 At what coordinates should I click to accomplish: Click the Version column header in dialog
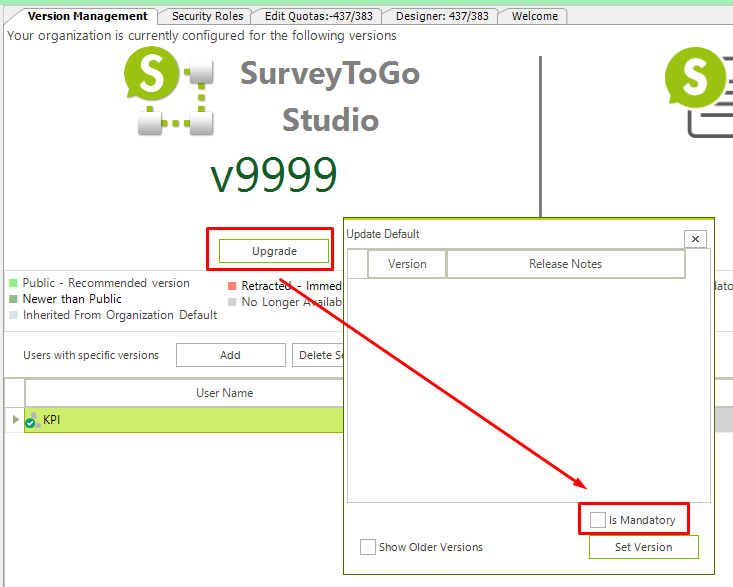pos(407,264)
